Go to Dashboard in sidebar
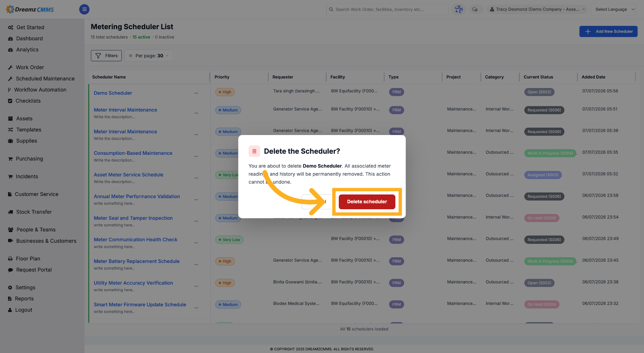 (30, 39)
